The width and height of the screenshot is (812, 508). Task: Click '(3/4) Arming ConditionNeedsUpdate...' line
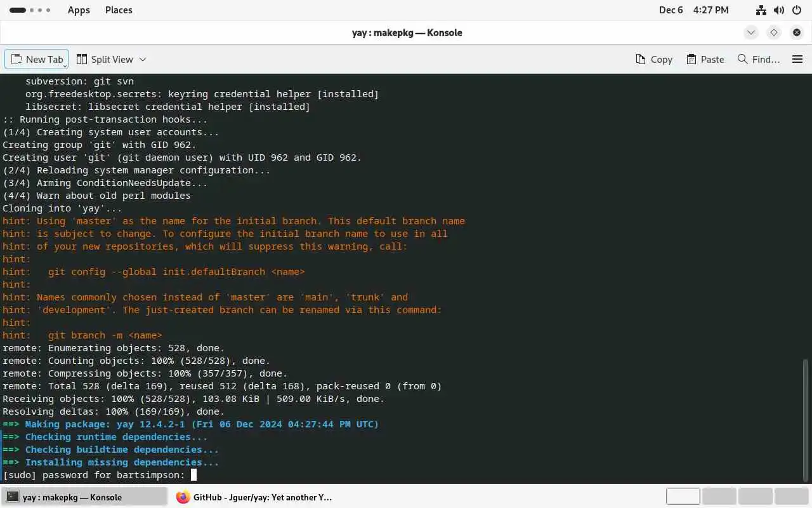pos(105,183)
